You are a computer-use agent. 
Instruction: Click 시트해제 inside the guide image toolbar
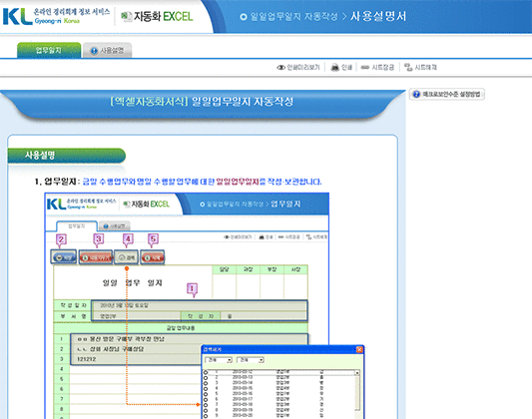(x=316, y=237)
